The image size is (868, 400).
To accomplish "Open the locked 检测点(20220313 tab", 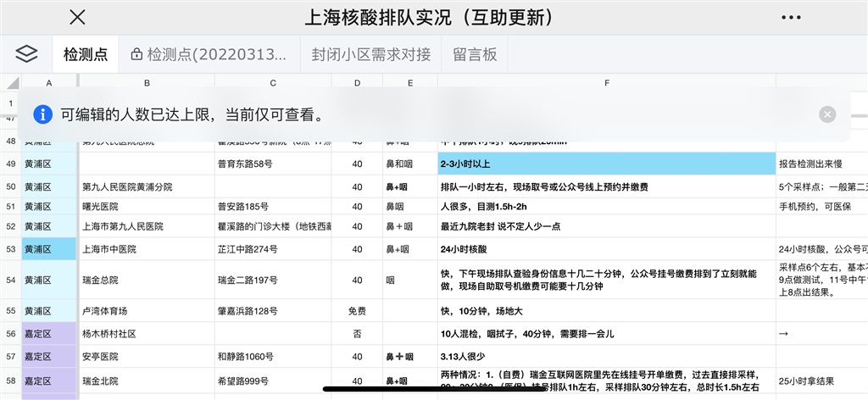I will pos(209,55).
